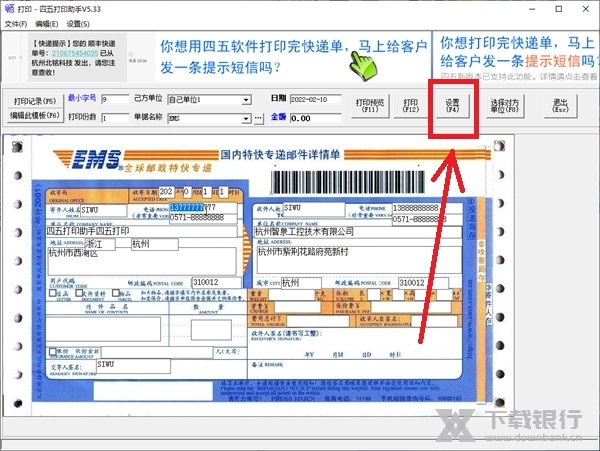Click the 保价金额 amount field
Viewport: 600px width, 451px height.
[x=157, y=352]
